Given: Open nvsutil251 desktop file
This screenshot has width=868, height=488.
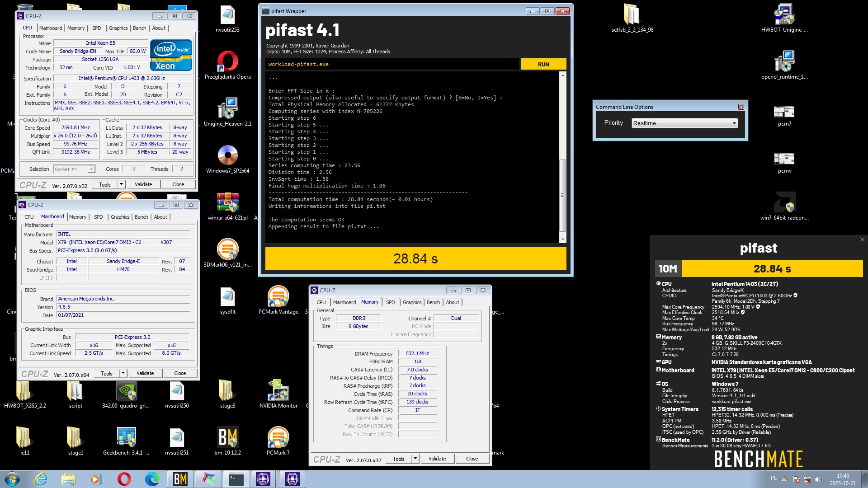Looking at the screenshot, I should (177, 441).
